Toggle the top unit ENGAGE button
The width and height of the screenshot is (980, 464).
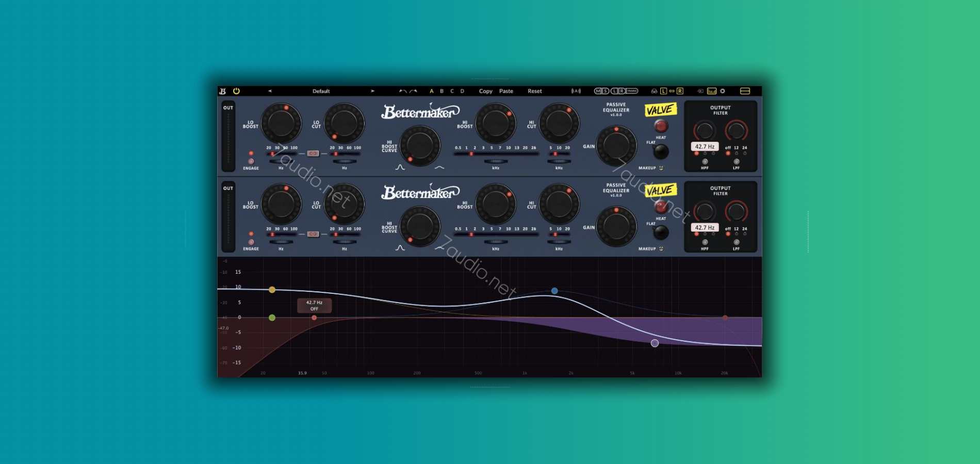point(251,161)
